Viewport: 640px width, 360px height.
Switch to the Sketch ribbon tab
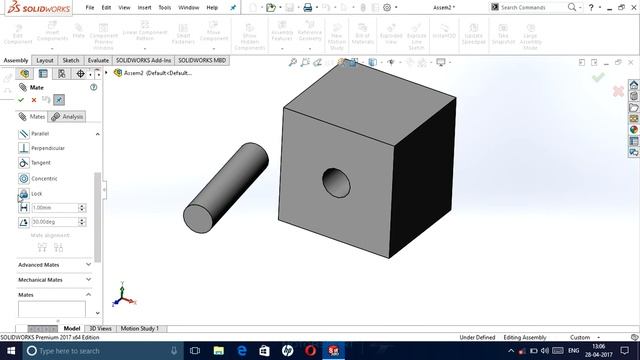click(x=71, y=60)
